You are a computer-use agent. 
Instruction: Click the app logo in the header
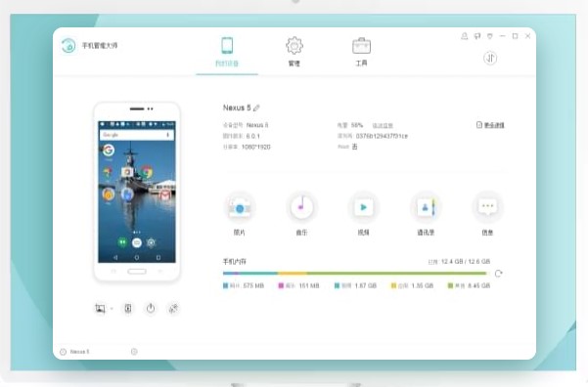(x=68, y=46)
